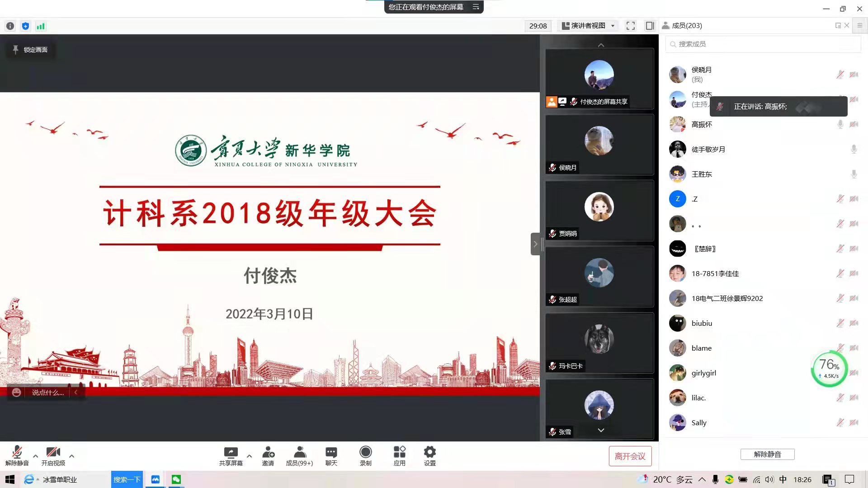Toggle 徒手敬岁月 microphone icon
This screenshot has height=488, width=868.
point(854,149)
